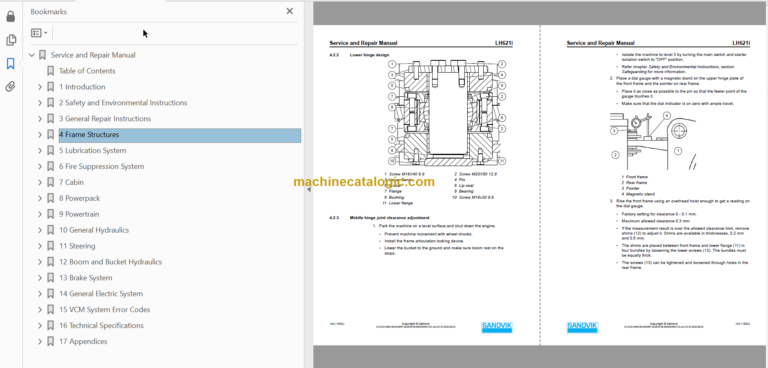
Task: Open 3 General Repair Instructions chapter
Action: (105, 119)
